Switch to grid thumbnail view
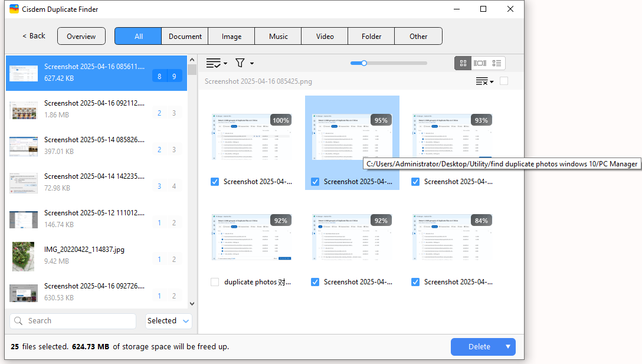642x364 pixels. (463, 63)
